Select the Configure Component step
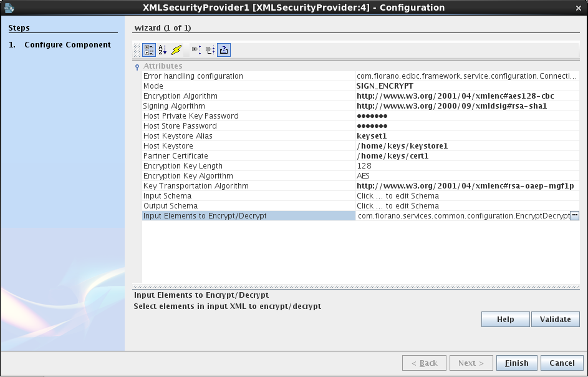588x377 pixels. click(67, 45)
